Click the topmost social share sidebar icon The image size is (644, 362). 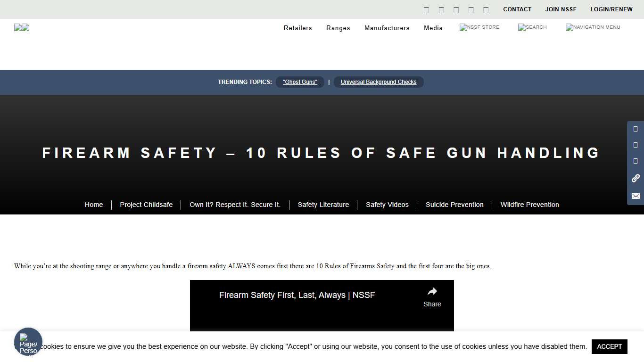tap(635, 129)
